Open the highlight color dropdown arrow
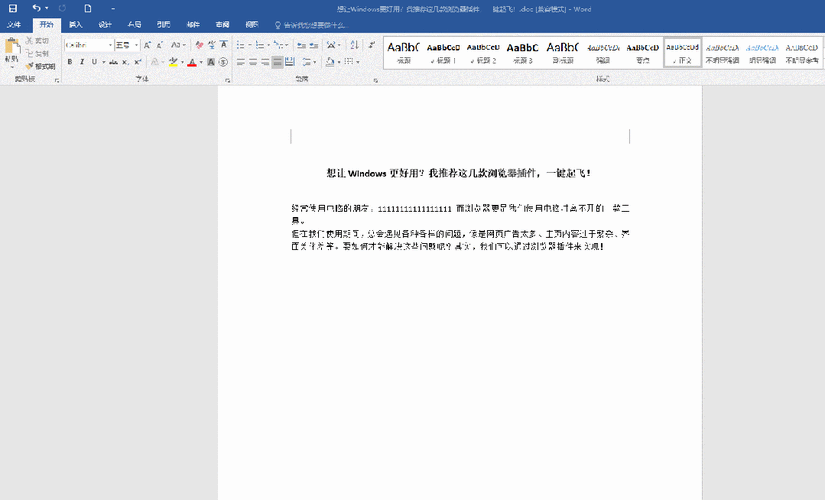The width and height of the screenshot is (825, 500). pyautogui.click(x=183, y=62)
